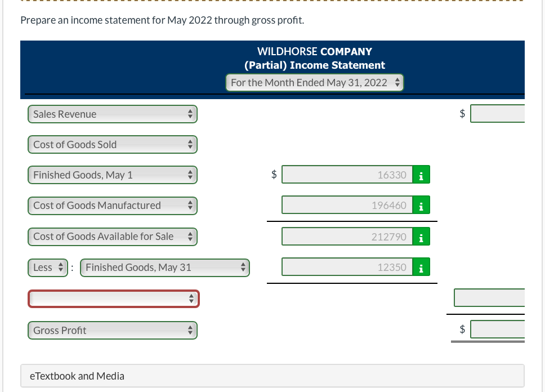Click the field showing 196460
This screenshot has height=392, width=545.
[x=347, y=205]
